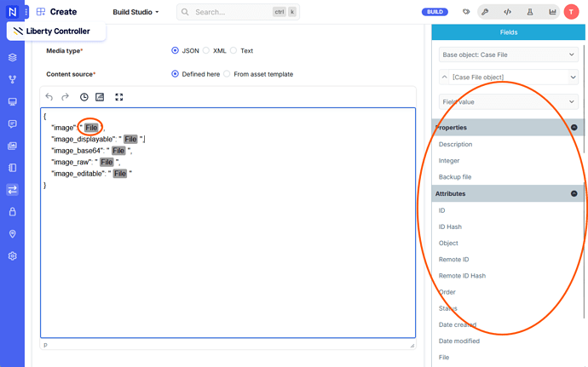
Task: Click the Fields panel header tab
Action: point(509,32)
